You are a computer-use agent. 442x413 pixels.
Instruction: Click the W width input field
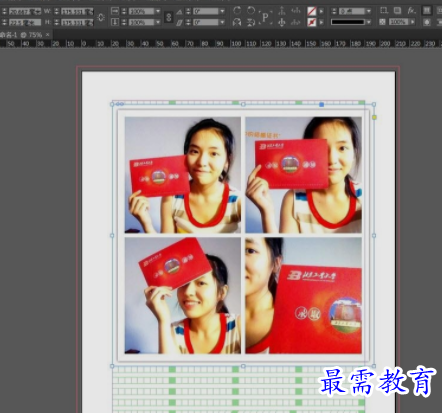click(x=77, y=12)
